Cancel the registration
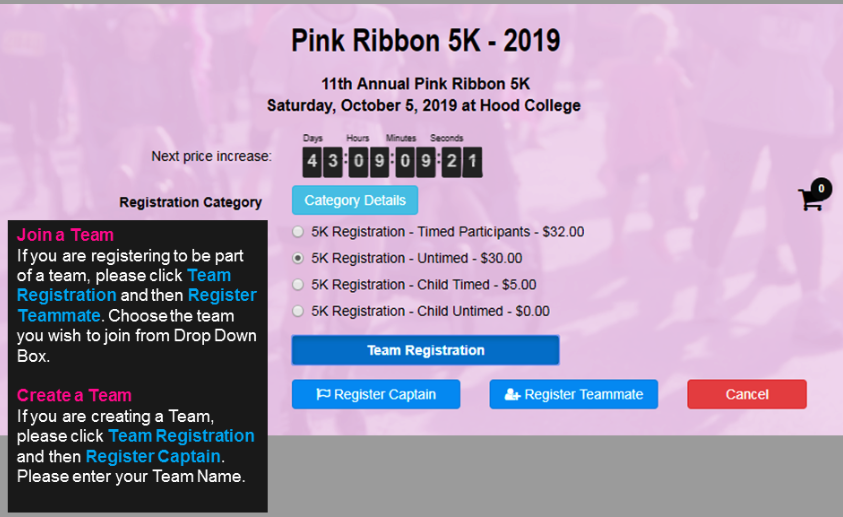Image resolution: width=843 pixels, height=517 pixels. (747, 394)
